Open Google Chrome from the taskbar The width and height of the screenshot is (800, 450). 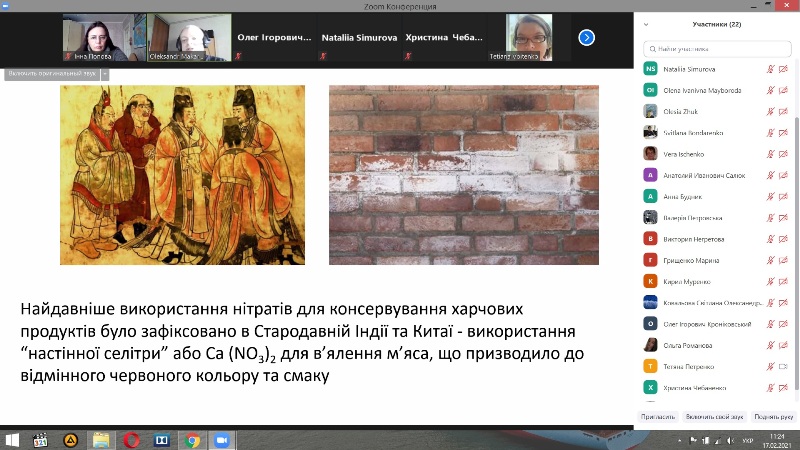coord(192,440)
